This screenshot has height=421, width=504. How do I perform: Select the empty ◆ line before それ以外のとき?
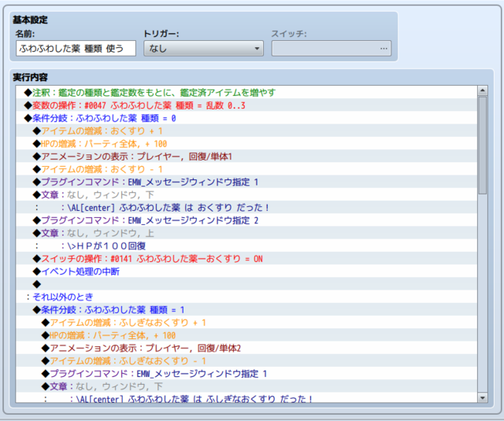[x=246, y=284]
